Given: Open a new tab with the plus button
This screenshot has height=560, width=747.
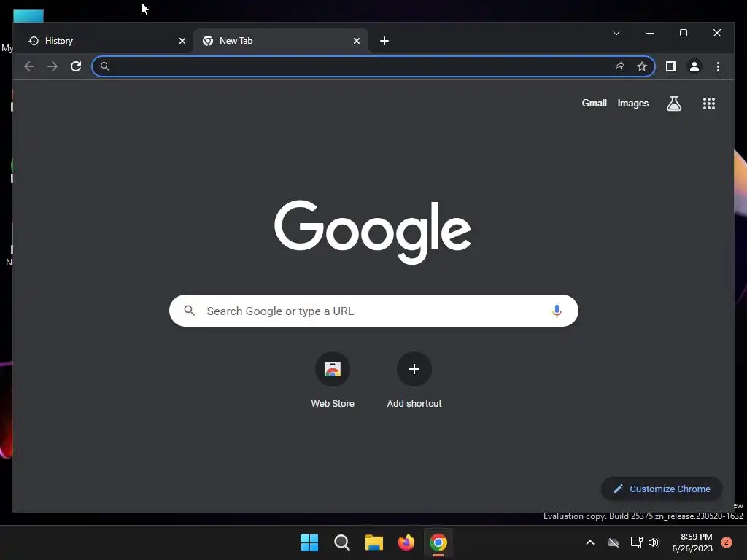Looking at the screenshot, I should [x=384, y=41].
